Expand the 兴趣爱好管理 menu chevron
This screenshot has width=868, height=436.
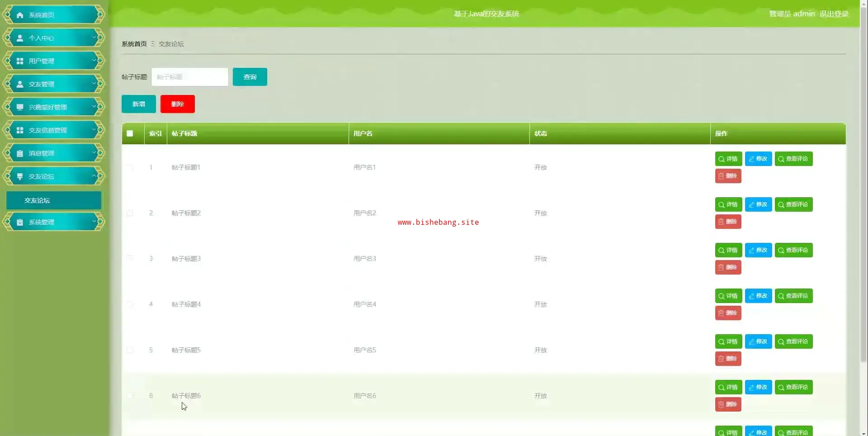pos(94,107)
